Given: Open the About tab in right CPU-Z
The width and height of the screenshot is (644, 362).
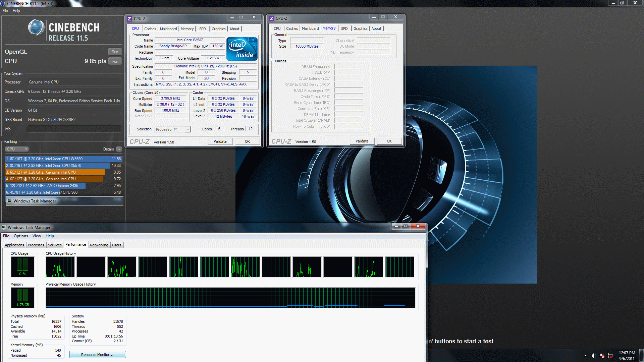Looking at the screenshot, I should 376,28.
